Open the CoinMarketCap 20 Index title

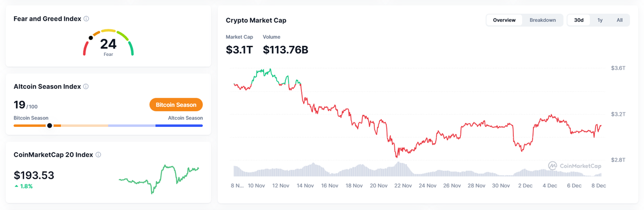pyautogui.click(x=53, y=155)
